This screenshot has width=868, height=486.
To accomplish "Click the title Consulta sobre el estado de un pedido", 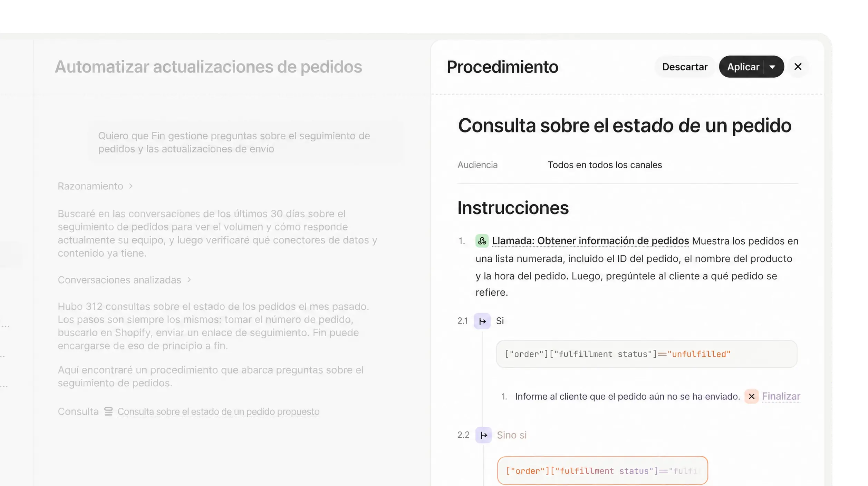I will pyautogui.click(x=625, y=125).
